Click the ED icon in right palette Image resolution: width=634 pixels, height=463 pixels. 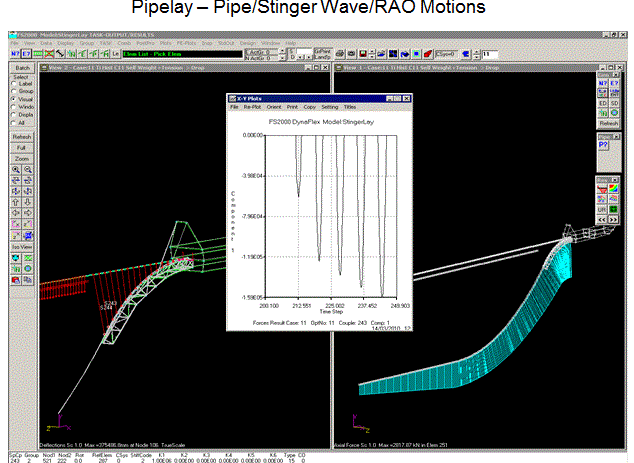(x=603, y=101)
